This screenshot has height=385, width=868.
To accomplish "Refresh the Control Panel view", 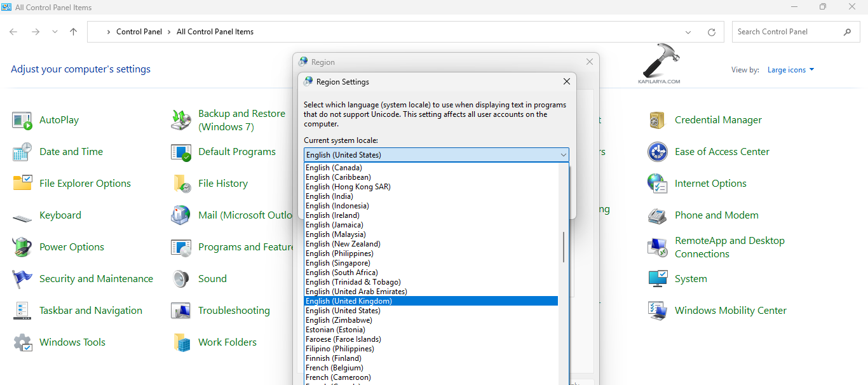I will (711, 31).
